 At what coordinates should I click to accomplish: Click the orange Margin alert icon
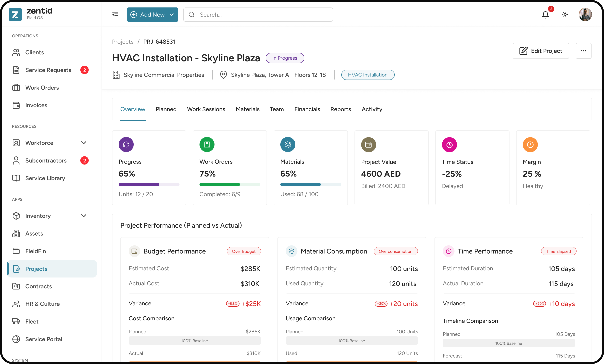click(530, 145)
